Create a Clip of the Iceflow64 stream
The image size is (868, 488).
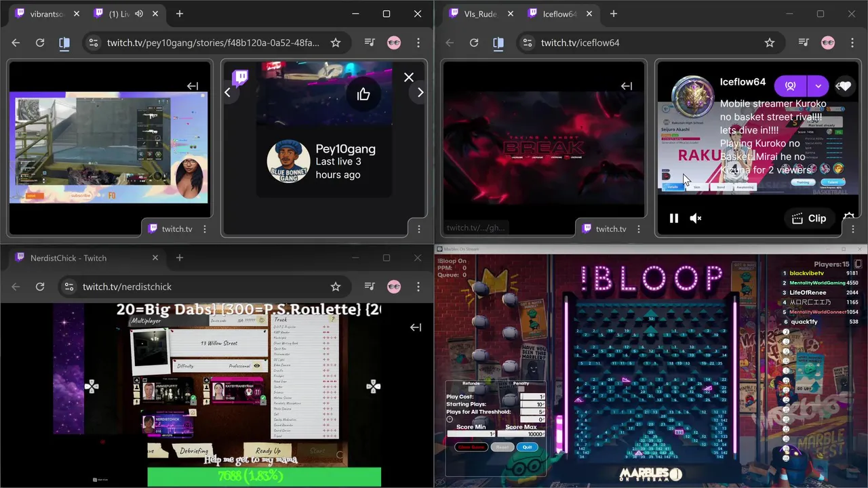point(809,218)
